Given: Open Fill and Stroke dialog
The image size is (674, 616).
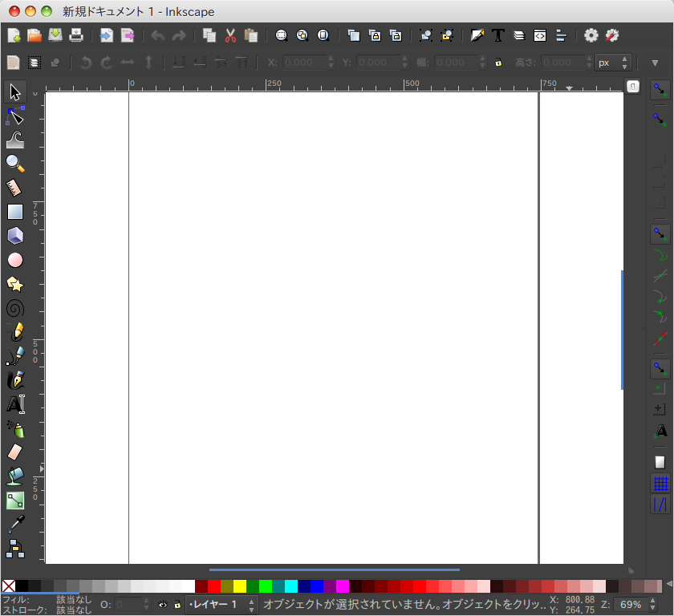Looking at the screenshot, I should point(477,35).
